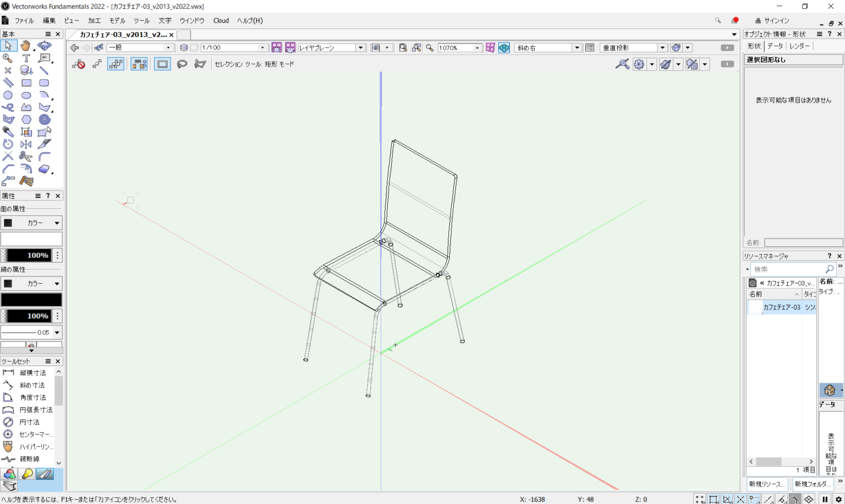This screenshot has width=845, height=504.
Task: Toggle Snap to Grid in status bar
Action: pos(700,499)
